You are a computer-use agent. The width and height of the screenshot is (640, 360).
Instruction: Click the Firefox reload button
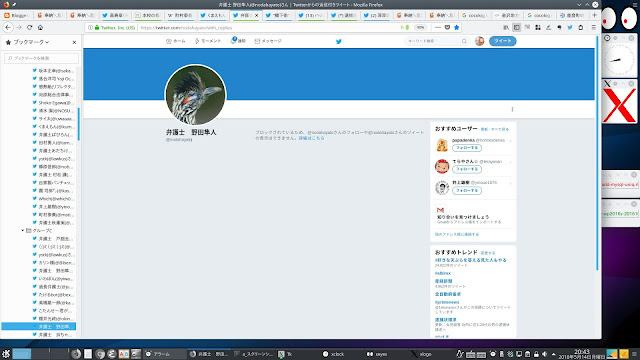pyautogui.click(x=29, y=27)
